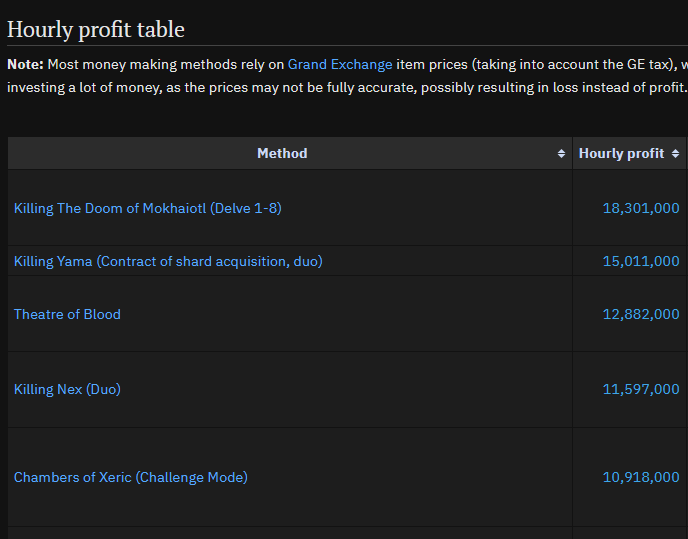Open Chambers of Xeric (Challenge Mode) link
This screenshot has height=539, width=688.
(x=131, y=477)
